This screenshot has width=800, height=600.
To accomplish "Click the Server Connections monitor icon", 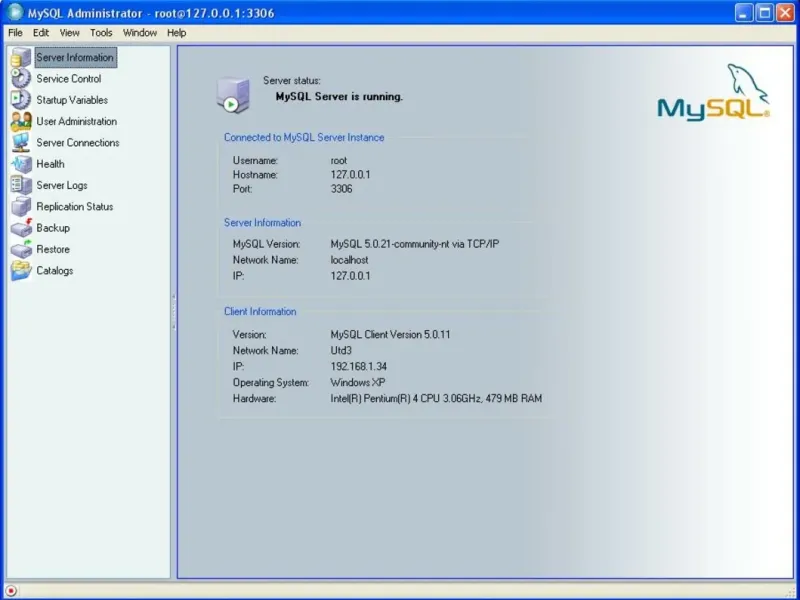I will point(21,143).
